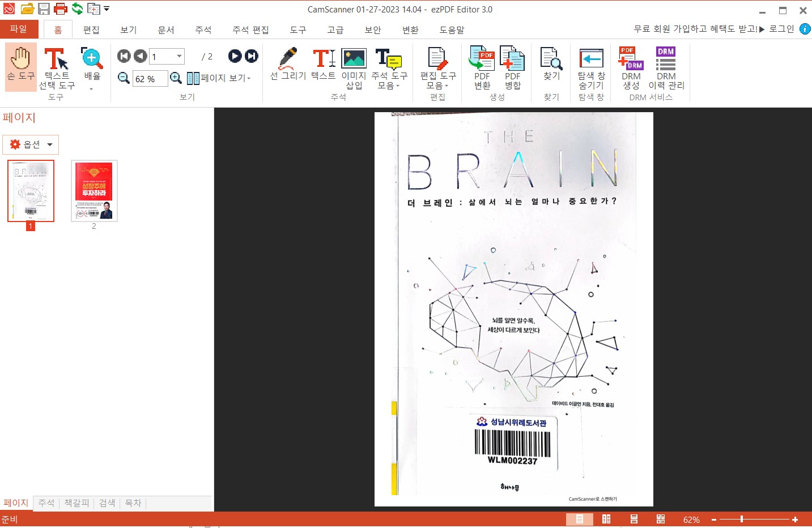812x528 pixels.
Task: Click the Login (로그인) link
Action: click(x=781, y=29)
